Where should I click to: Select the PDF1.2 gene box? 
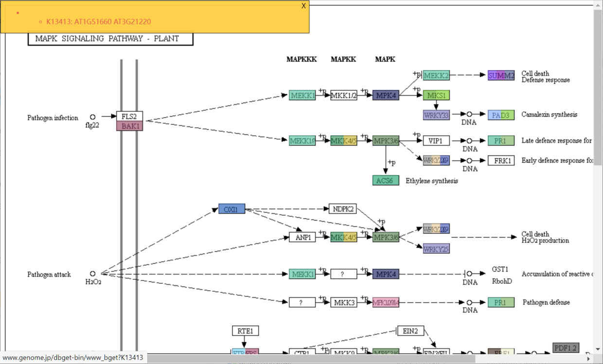(x=566, y=348)
